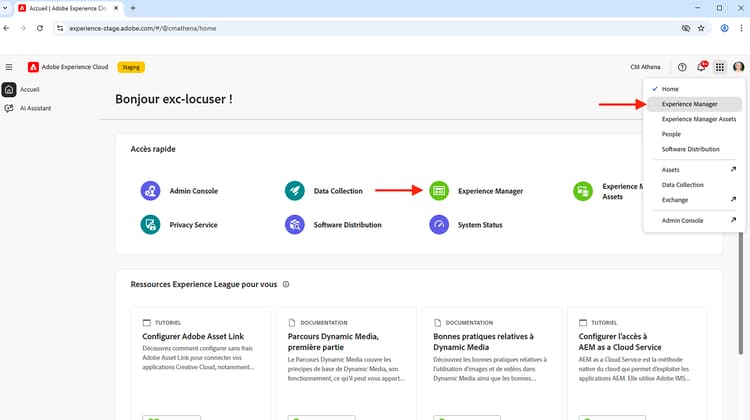Open CM Athena organization switcher
The image size is (750, 420).
645,67
